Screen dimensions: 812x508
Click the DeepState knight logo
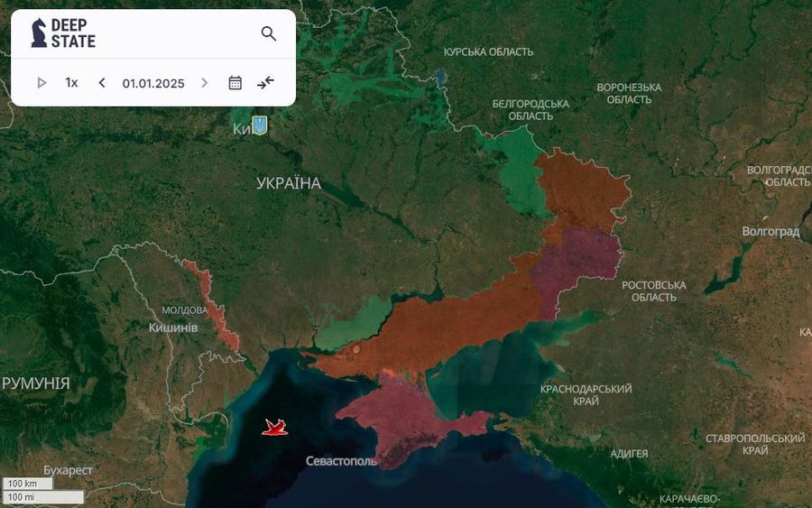pyautogui.click(x=39, y=33)
